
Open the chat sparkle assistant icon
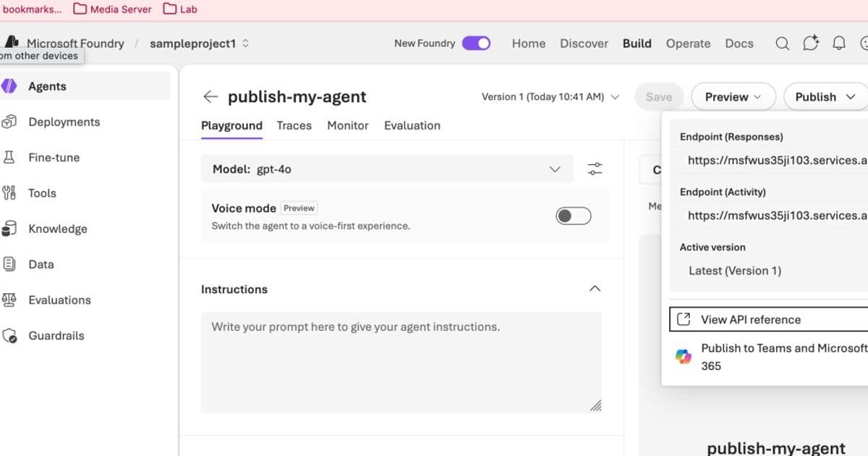(x=811, y=43)
